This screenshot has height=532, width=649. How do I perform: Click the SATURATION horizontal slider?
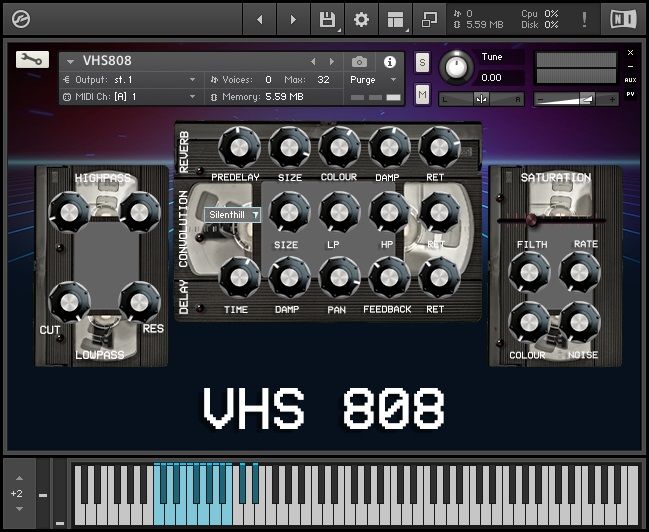click(x=552, y=218)
